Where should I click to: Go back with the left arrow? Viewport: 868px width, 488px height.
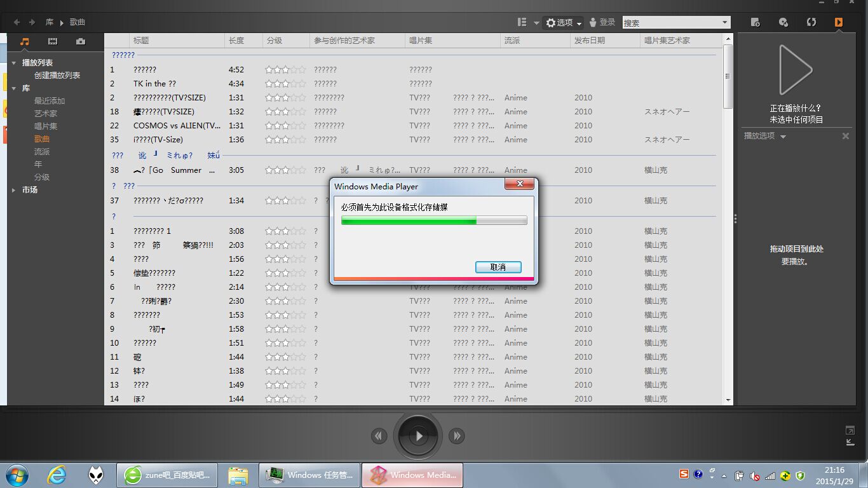click(17, 22)
